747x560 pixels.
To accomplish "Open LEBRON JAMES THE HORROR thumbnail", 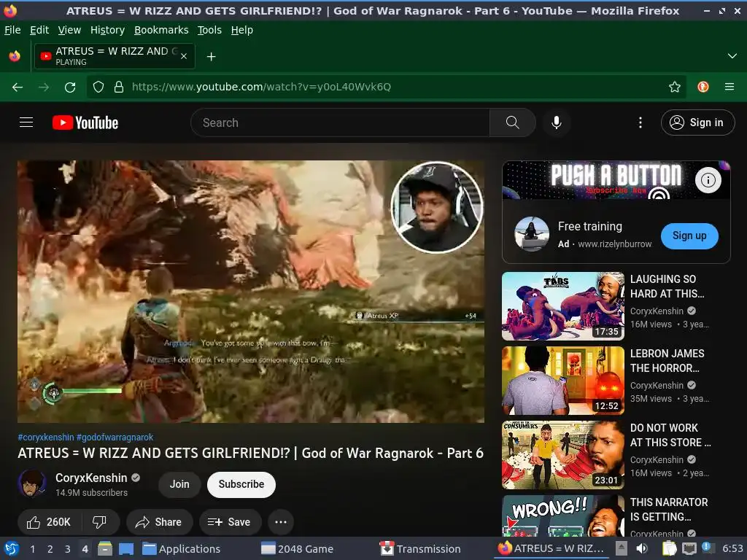I will point(563,381).
